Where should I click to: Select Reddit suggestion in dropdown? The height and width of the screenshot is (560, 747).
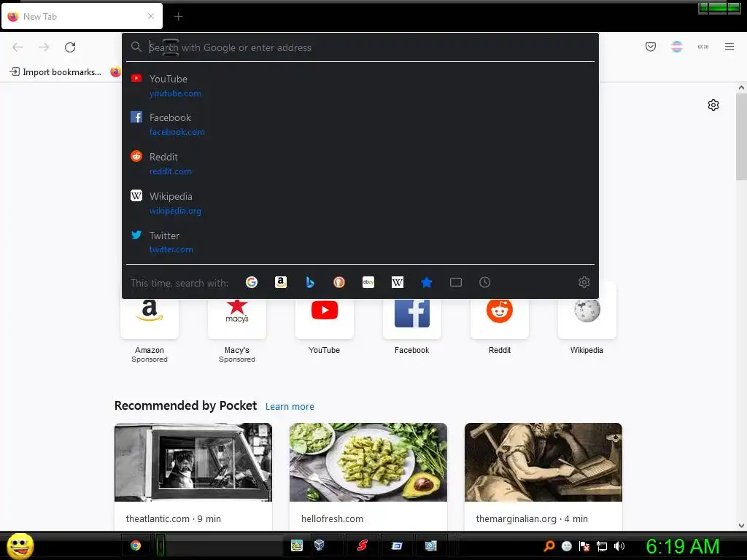click(360, 164)
